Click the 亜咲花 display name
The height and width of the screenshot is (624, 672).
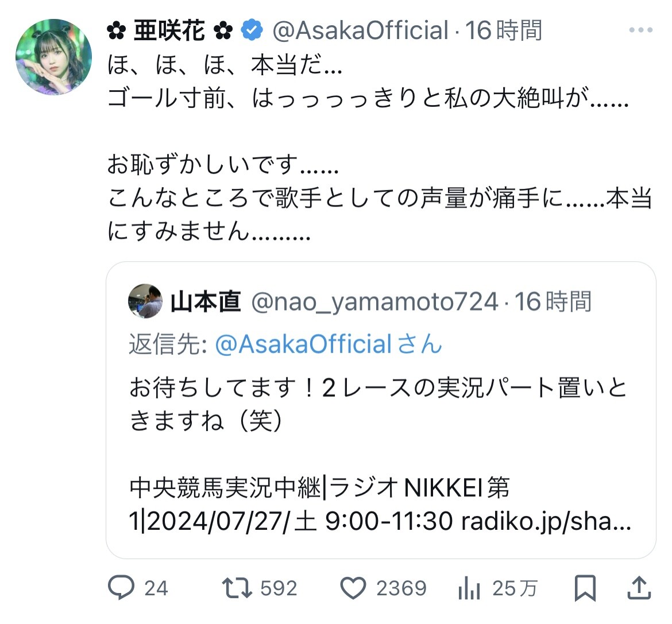[169, 30]
